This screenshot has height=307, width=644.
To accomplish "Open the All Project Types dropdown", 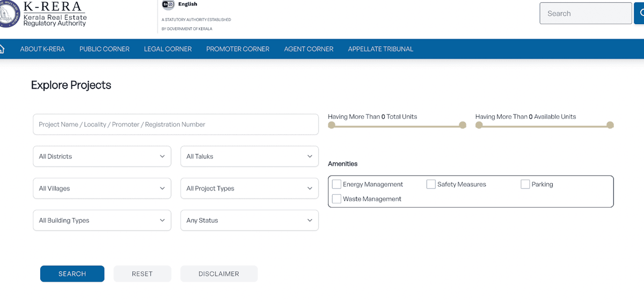I will click(250, 188).
